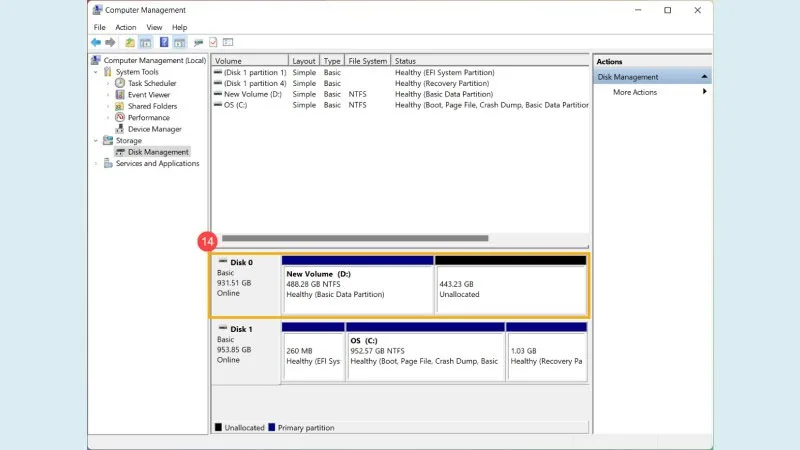
Task: Click the Back arrow toolbar icon
Action: 96,42
